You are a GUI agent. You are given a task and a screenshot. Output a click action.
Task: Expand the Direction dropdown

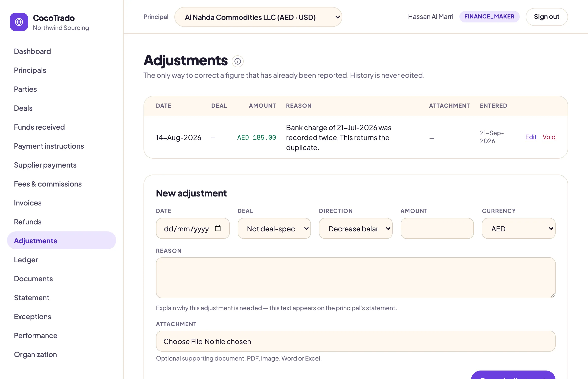point(356,228)
